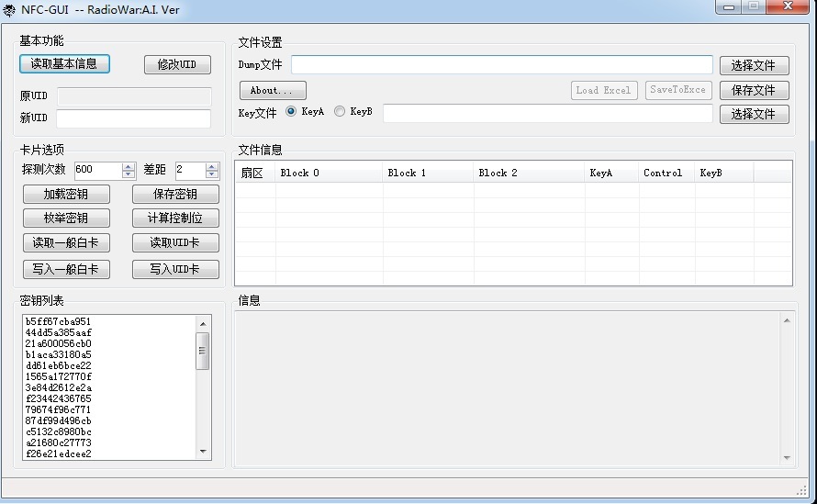The width and height of the screenshot is (817, 504).
Task: Click the 信息 panel scroll up arrow
Action: (x=787, y=320)
